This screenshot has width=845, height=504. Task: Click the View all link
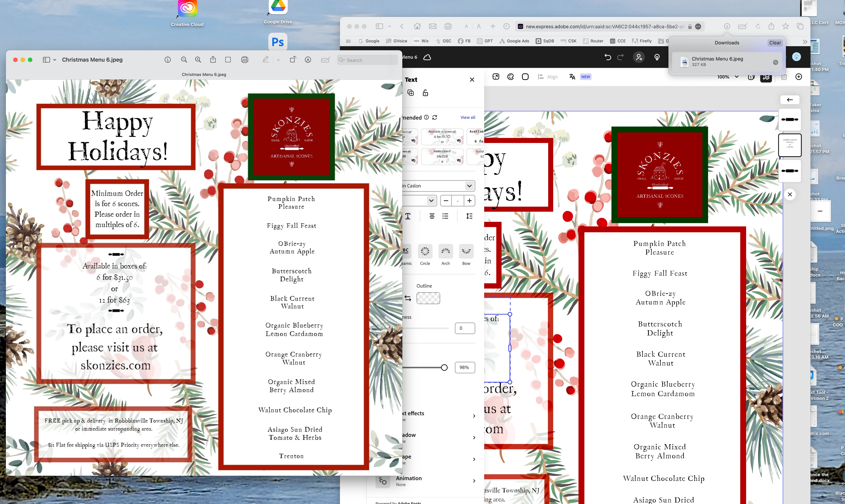pos(467,118)
